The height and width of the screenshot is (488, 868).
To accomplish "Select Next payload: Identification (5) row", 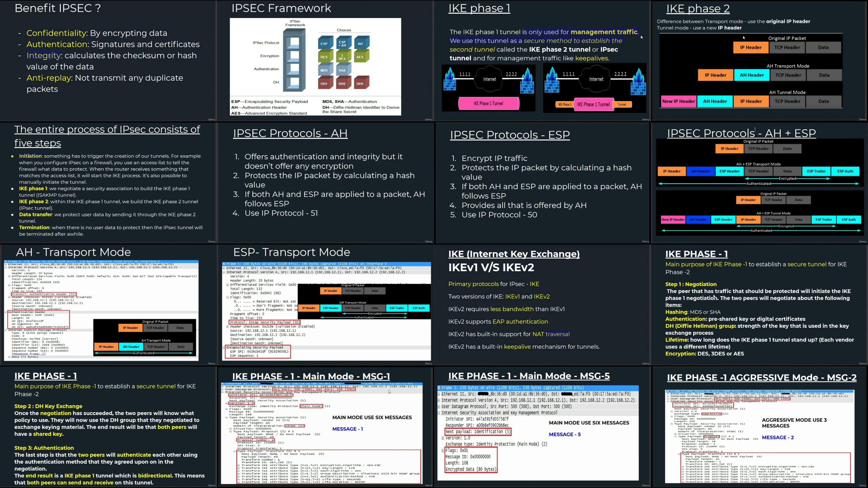I will tap(478, 432).
